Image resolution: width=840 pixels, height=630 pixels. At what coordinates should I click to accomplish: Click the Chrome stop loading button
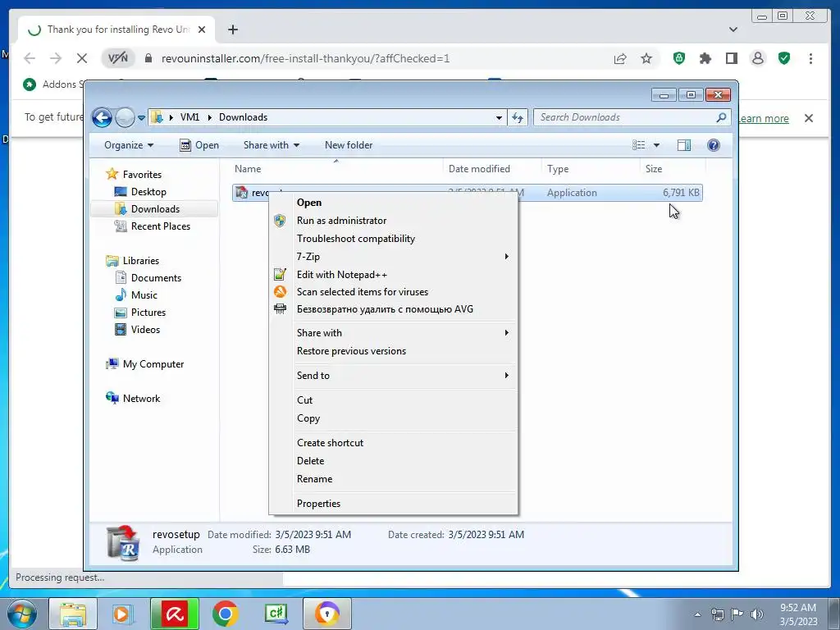tap(81, 58)
